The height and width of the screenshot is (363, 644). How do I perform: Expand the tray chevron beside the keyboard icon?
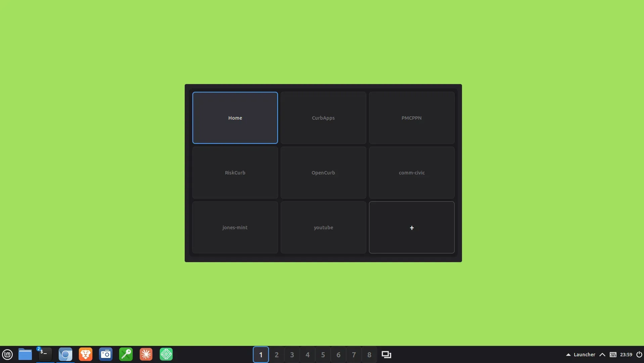pyautogui.click(x=602, y=355)
